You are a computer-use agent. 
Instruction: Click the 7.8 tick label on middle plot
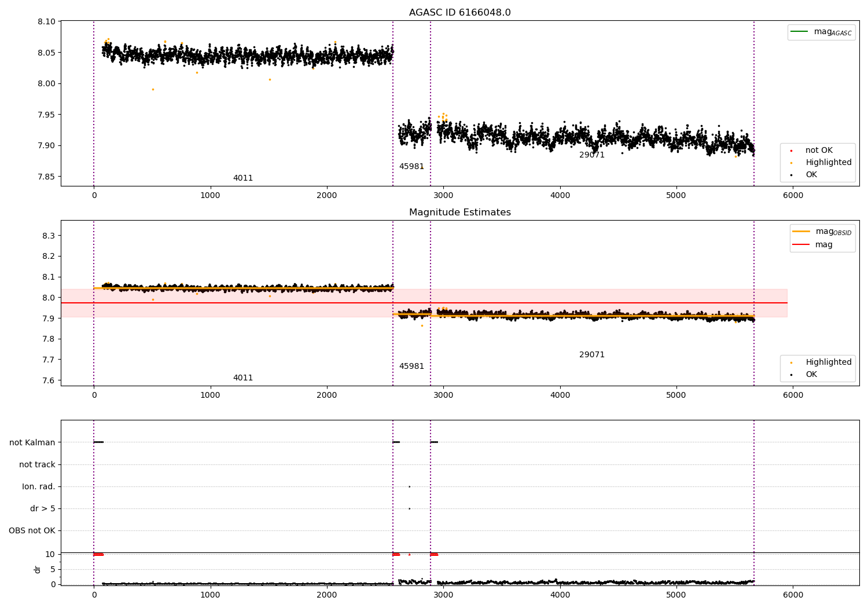tap(49, 339)
